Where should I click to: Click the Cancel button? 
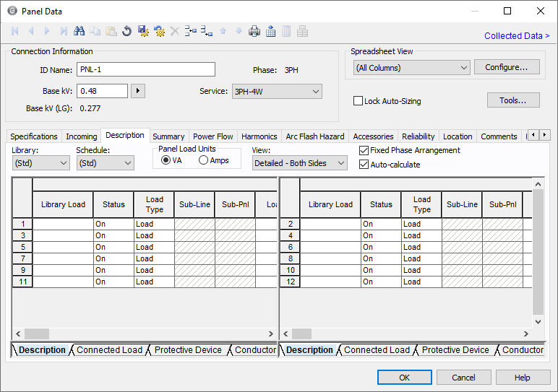[464, 377]
